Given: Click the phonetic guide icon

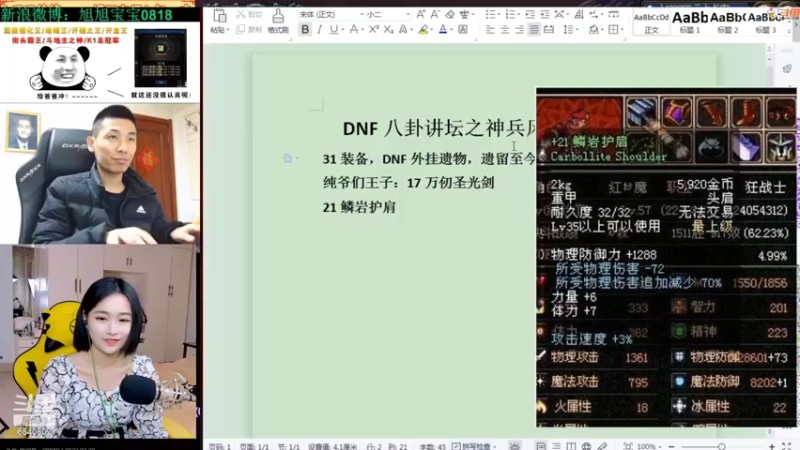Looking at the screenshot, I should (464, 14).
